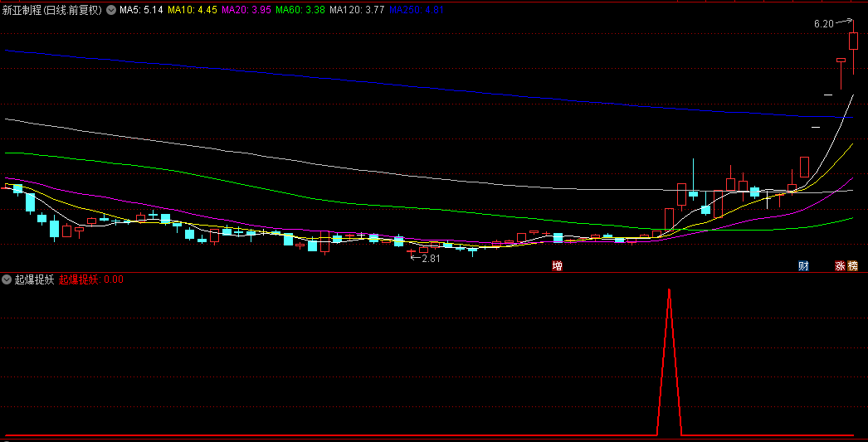The width and height of the screenshot is (868, 442).
Task: Open 起爆捉妖 indicator dropdown arrow
Action: tap(7, 279)
